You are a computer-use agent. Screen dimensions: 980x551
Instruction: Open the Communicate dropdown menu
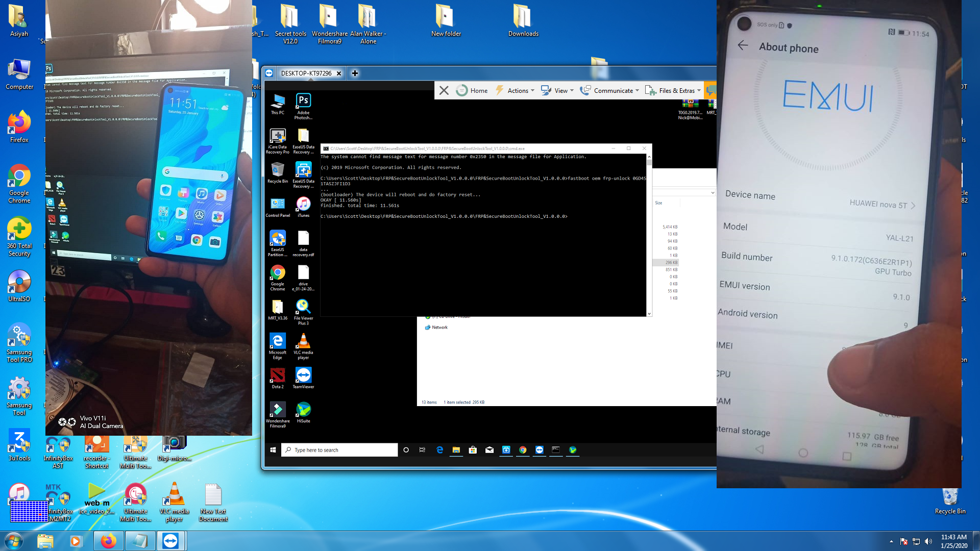609,90
